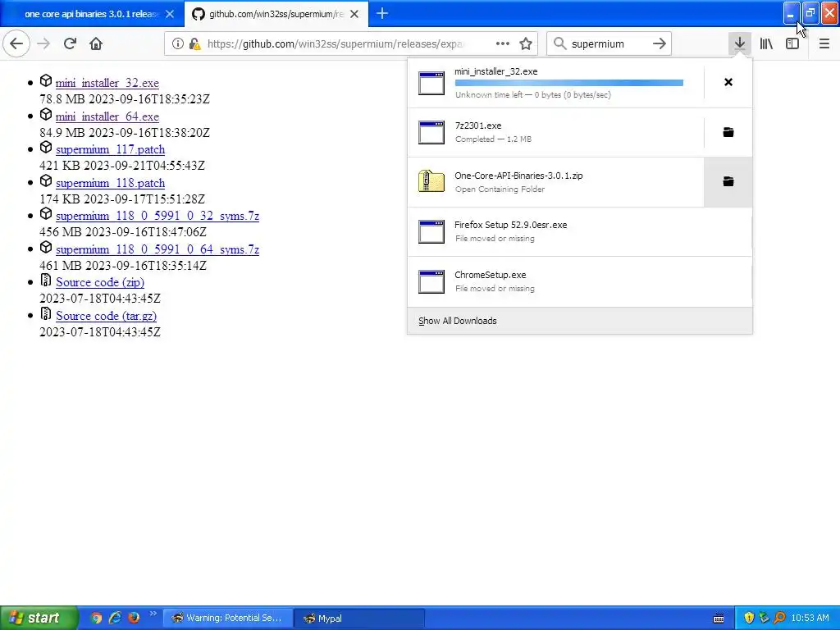Switch to Warning: Potential Se... taskbar window
This screenshot has width=840, height=630.
click(228, 619)
